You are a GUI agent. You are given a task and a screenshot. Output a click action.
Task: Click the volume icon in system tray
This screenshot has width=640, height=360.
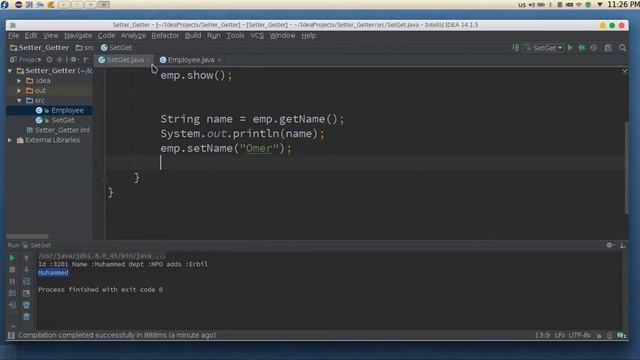click(x=532, y=5)
